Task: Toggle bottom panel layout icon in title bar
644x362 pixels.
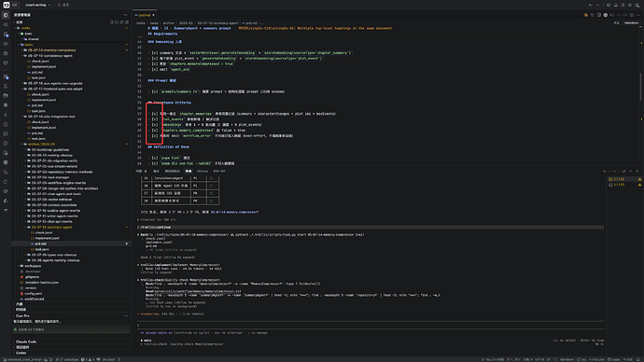Action: (616, 5)
